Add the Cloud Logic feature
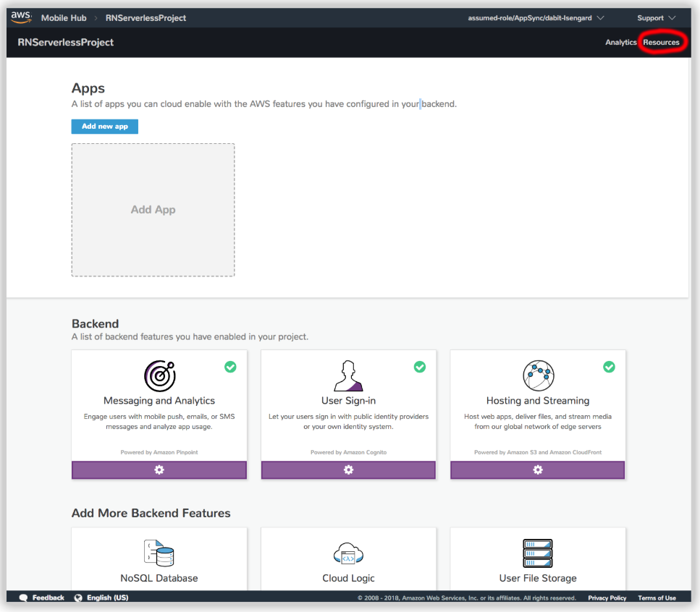Screen dimensions: 700x612 [x=349, y=559]
